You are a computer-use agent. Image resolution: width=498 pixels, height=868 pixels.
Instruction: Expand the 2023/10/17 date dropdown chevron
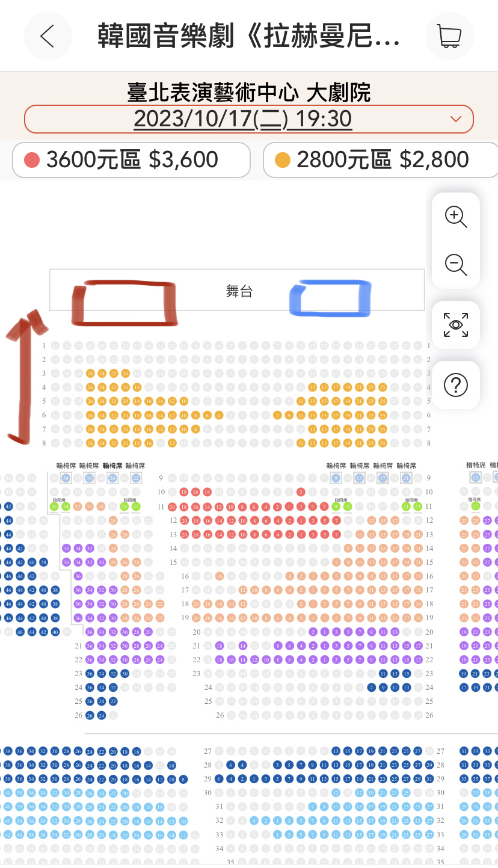456,119
